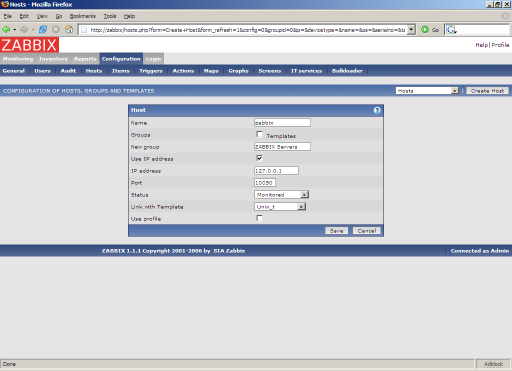Click the page icon in address bar
The height and width of the screenshot is (371, 512).
pos(84,30)
